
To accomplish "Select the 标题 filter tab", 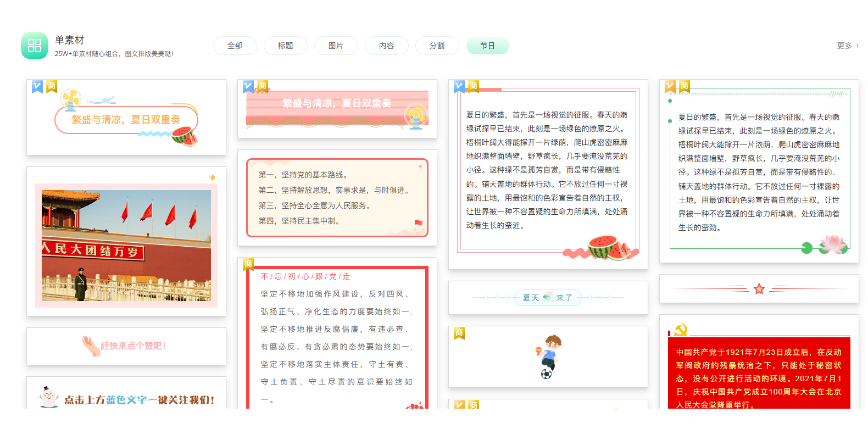I will (x=286, y=46).
